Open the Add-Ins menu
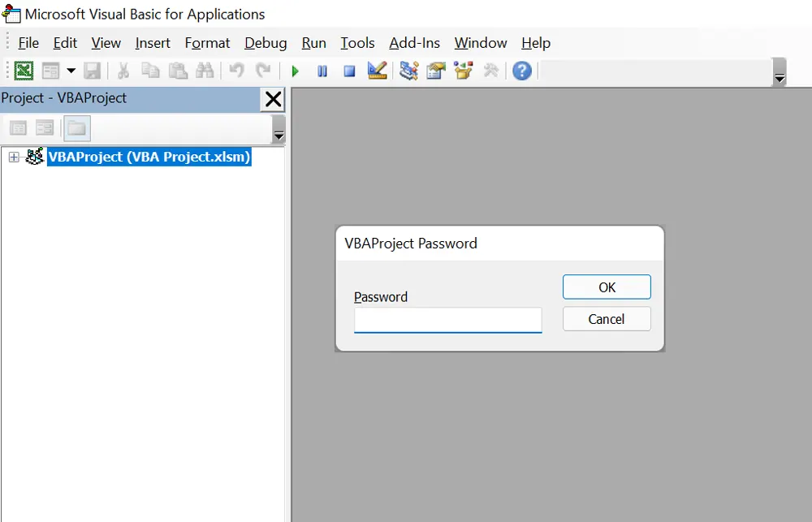The width and height of the screenshot is (812, 522). (x=414, y=42)
